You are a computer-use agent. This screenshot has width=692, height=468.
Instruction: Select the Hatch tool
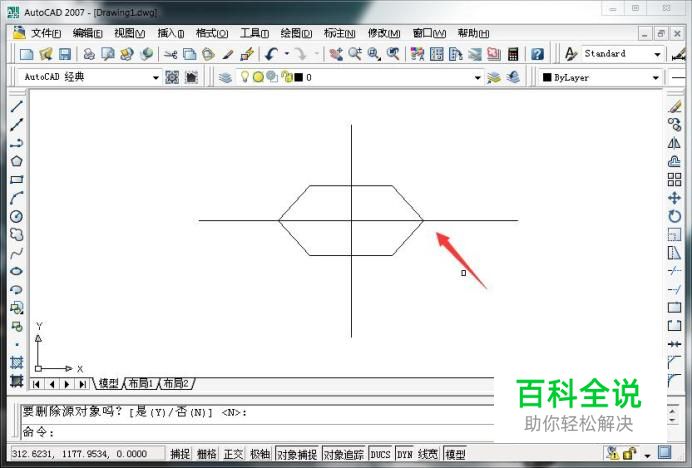[17, 362]
